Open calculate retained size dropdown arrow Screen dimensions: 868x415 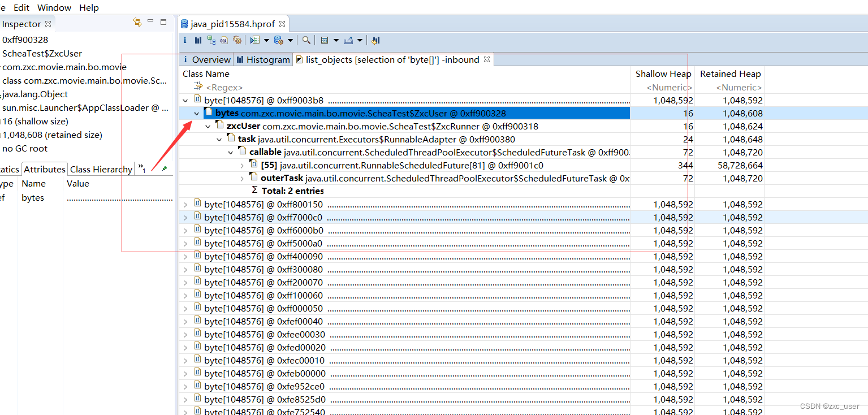(336, 40)
